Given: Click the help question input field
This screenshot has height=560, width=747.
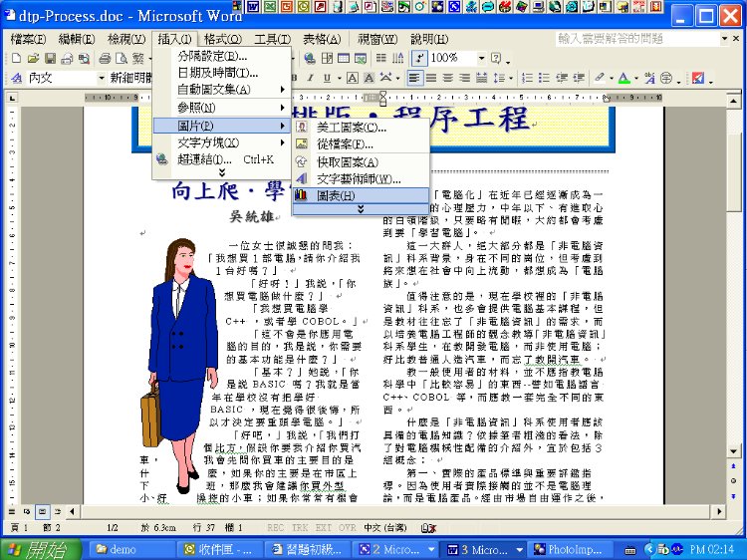Looking at the screenshot, I should (x=637, y=39).
